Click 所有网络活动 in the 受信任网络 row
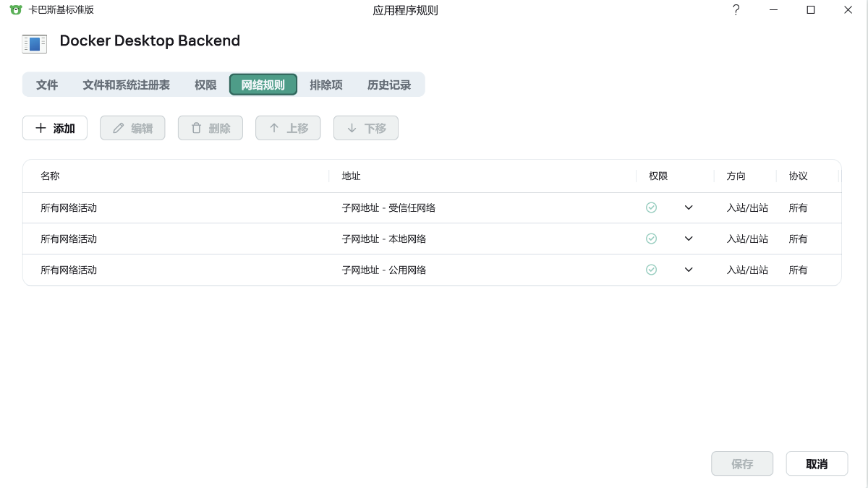 point(69,207)
